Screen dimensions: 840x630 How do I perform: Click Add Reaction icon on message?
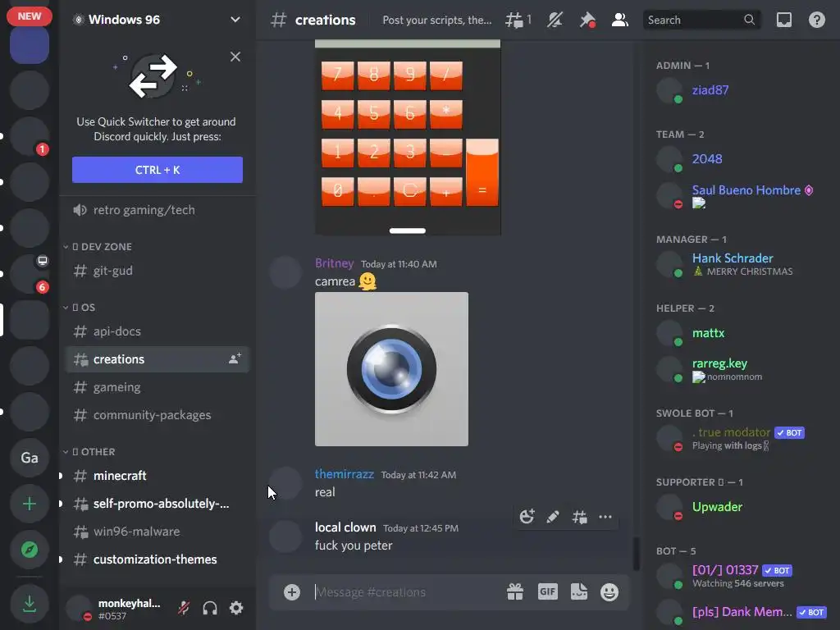coord(527,517)
